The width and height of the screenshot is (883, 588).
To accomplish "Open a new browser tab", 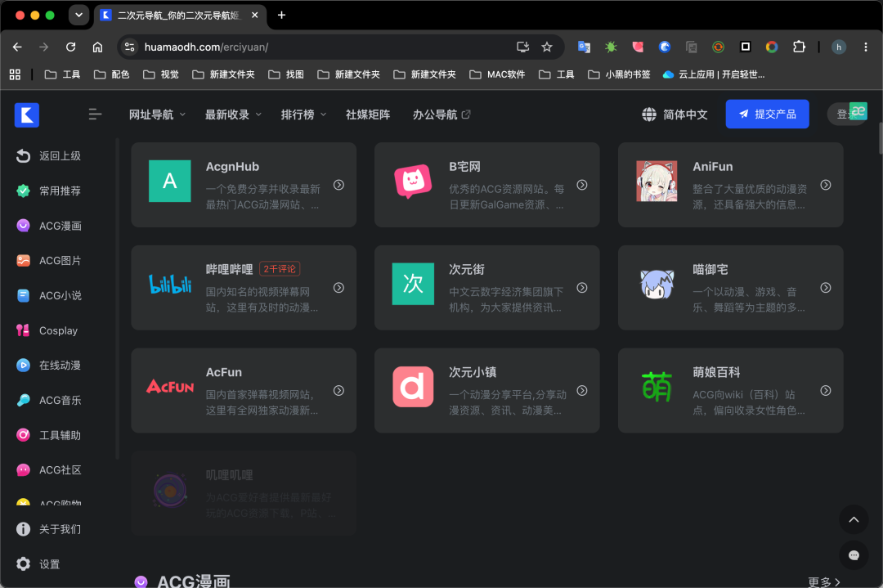I will [x=281, y=16].
